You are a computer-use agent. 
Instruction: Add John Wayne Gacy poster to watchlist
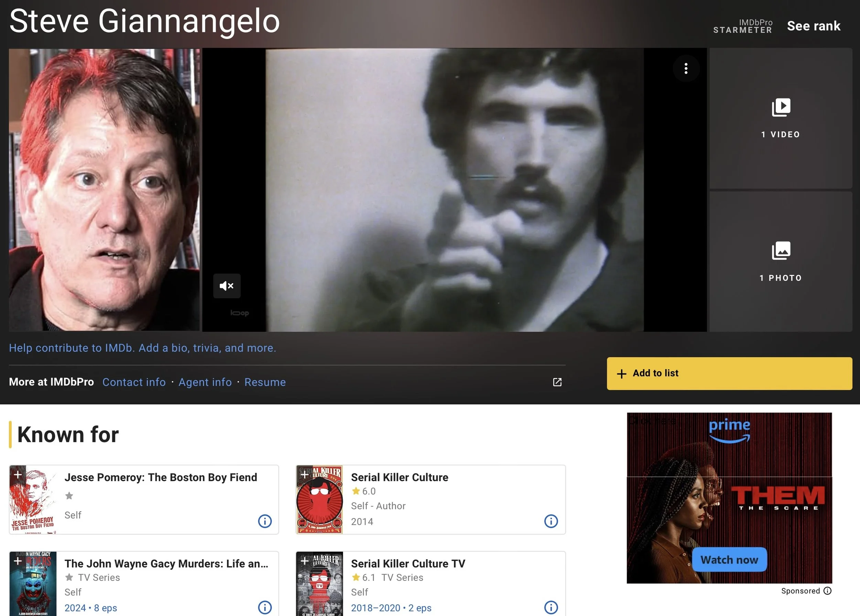tap(18, 561)
